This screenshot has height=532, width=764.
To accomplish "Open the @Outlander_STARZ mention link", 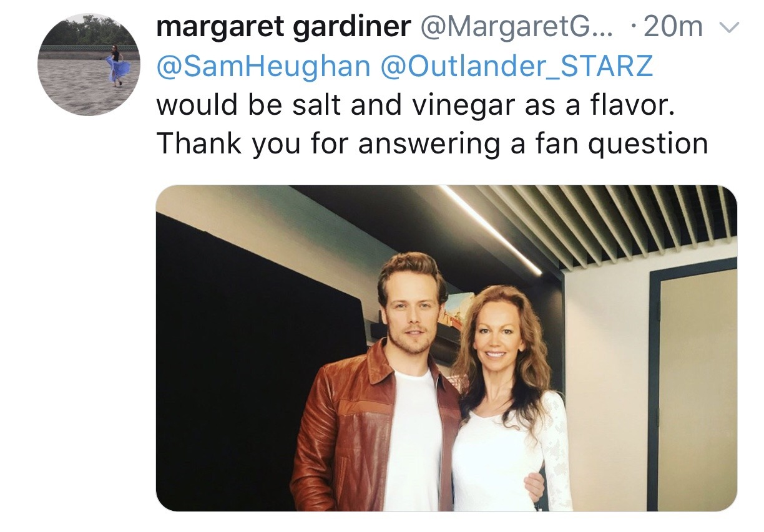I will point(516,67).
